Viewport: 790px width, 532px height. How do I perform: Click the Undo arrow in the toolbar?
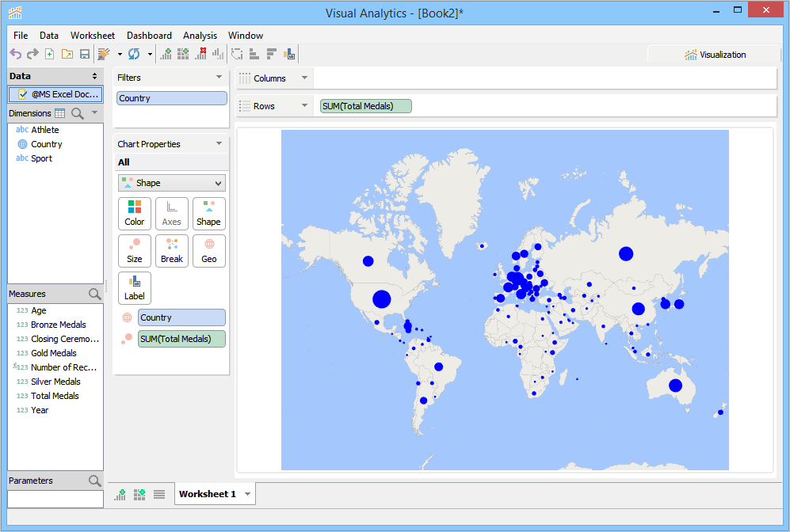[15, 54]
